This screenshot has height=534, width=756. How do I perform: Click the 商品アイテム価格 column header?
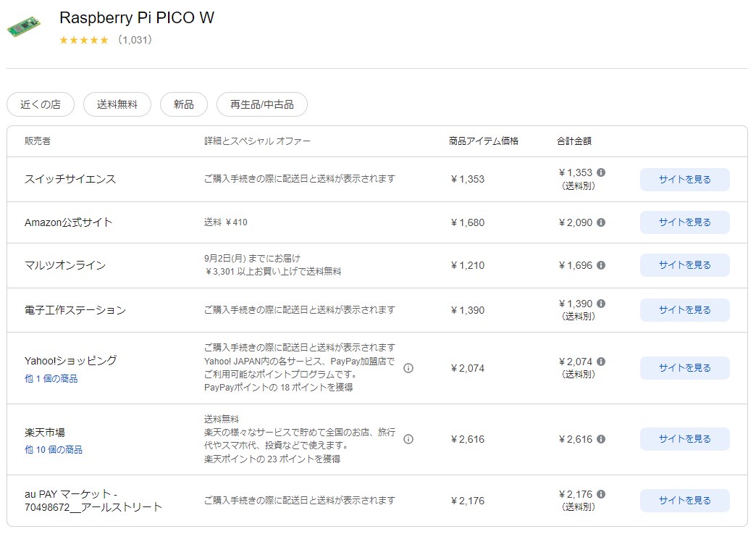[484, 141]
